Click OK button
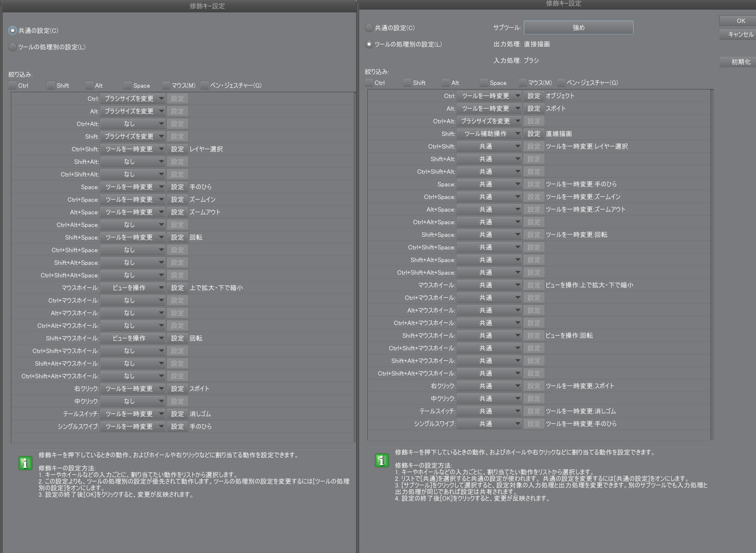The height and width of the screenshot is (553, 756). 740,21
